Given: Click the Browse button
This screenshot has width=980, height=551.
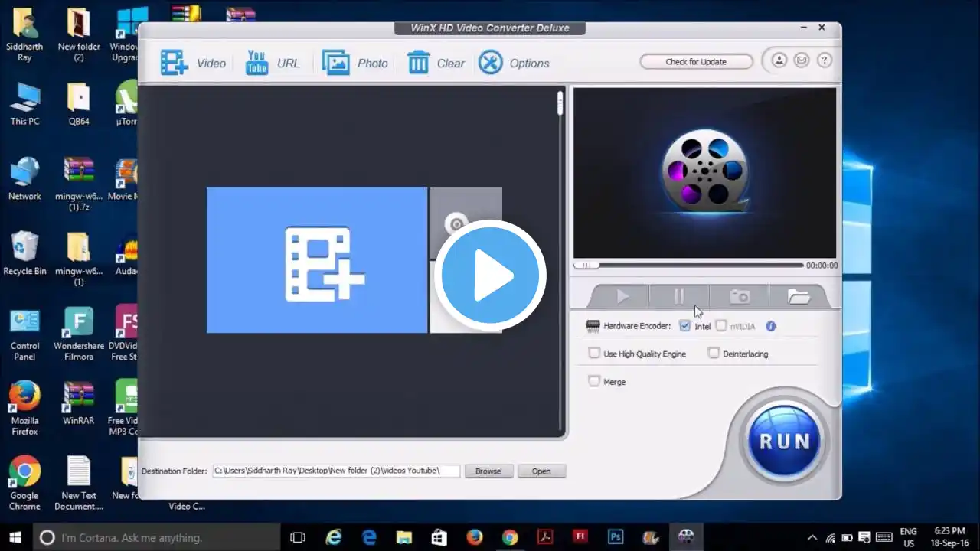Looking at the screenshot, I should coord(488,471).
